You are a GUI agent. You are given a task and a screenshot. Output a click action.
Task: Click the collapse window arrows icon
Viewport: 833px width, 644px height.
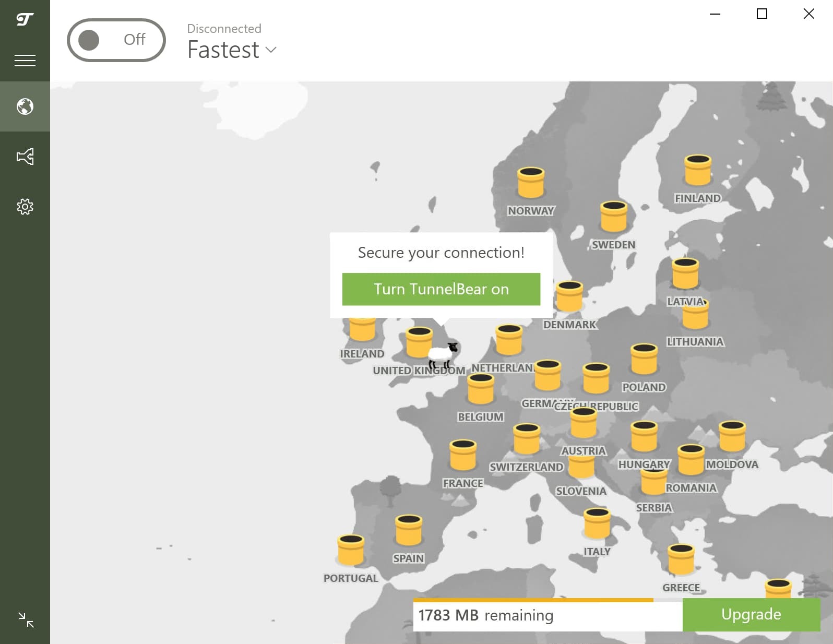[x=26, y=620]
